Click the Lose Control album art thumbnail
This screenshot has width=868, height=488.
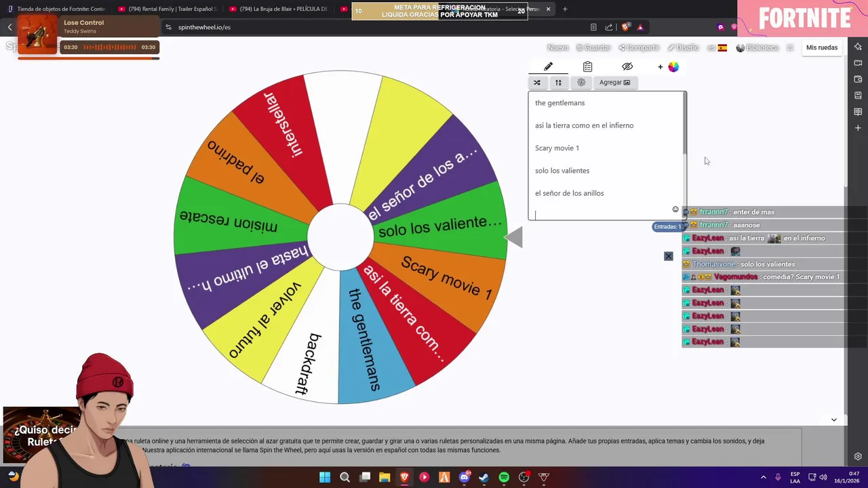(38, 35)
